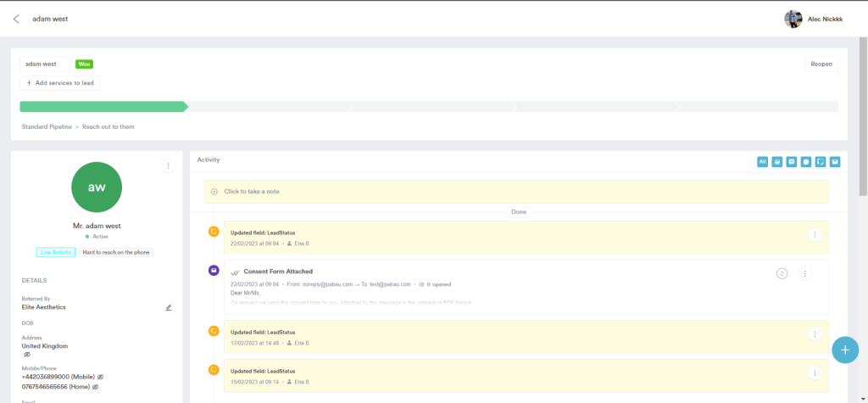Screen dimensions: 868x403
Task: Filter activity by SMS message icon
Action: 791,161
